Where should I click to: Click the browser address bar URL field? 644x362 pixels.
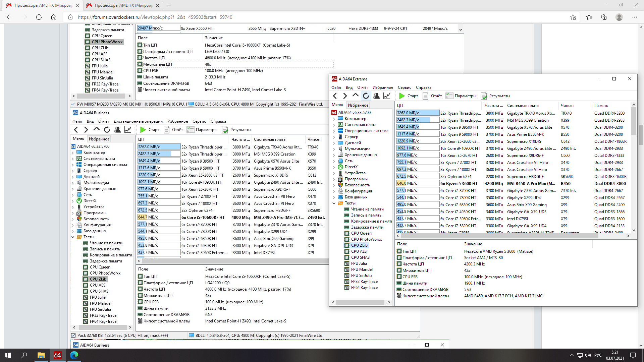tap(154, 17)
